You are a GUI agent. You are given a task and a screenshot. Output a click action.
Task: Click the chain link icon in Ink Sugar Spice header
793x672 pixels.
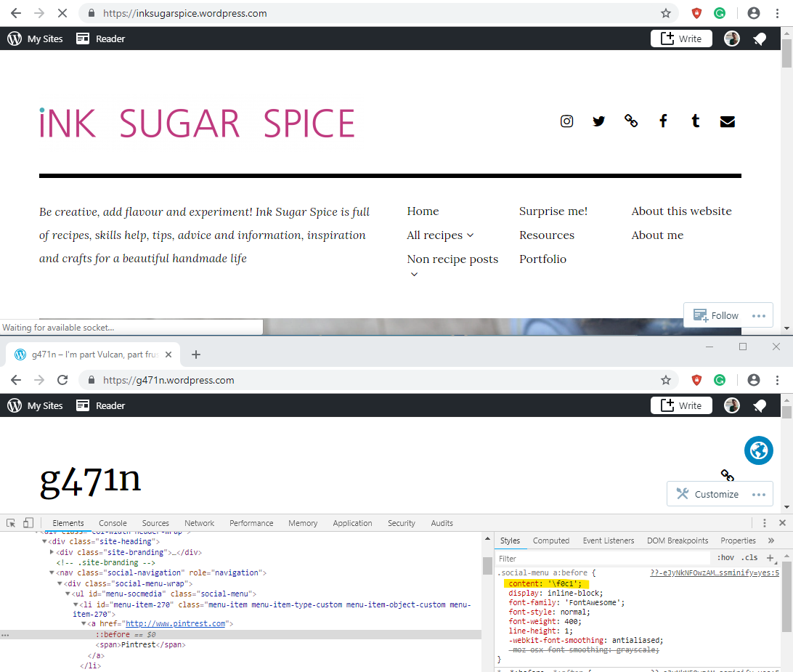pyautogui.click(x=630, y=121)
